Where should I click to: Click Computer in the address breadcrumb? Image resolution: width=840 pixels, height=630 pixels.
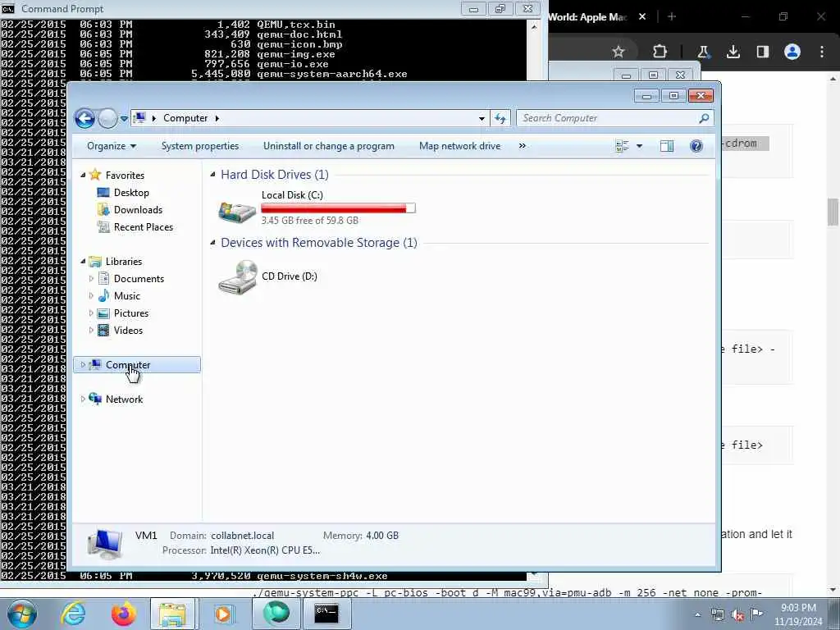(185, 118)
